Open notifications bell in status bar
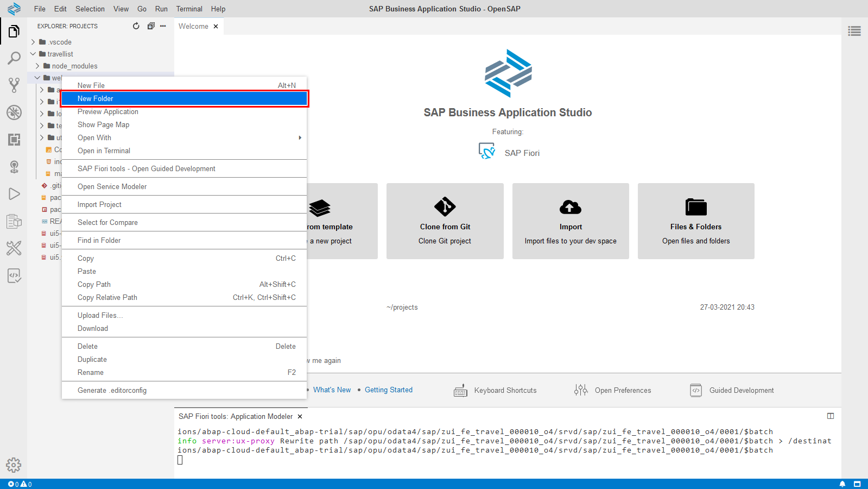 842,484
